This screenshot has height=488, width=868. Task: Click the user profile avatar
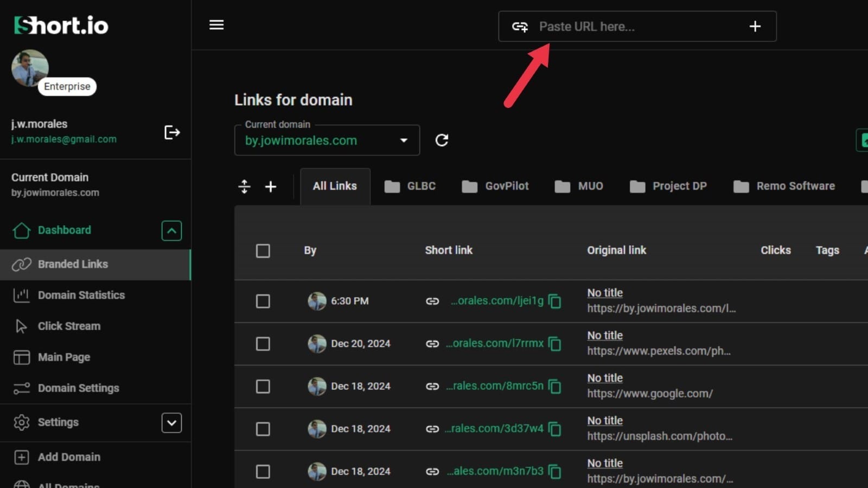click(x=30, y=68)
